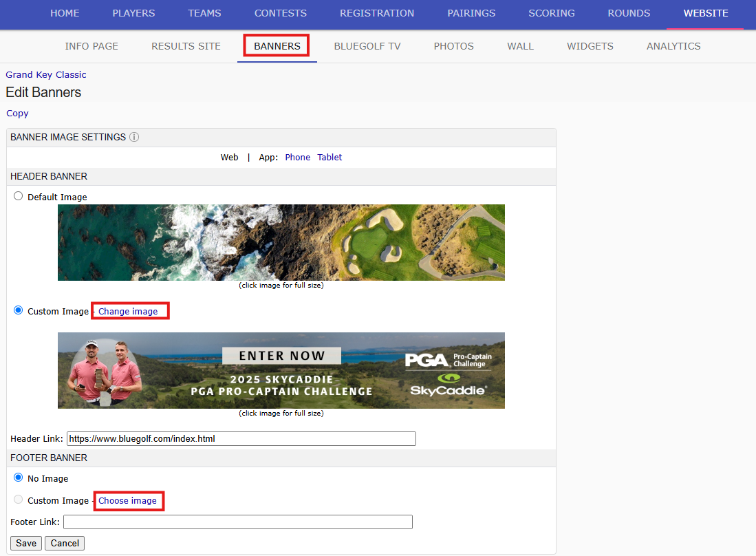The height and width of the screenshot is (556, 756).
Task: Open the ANALYTICS subtab
Action: coord(673,46)
